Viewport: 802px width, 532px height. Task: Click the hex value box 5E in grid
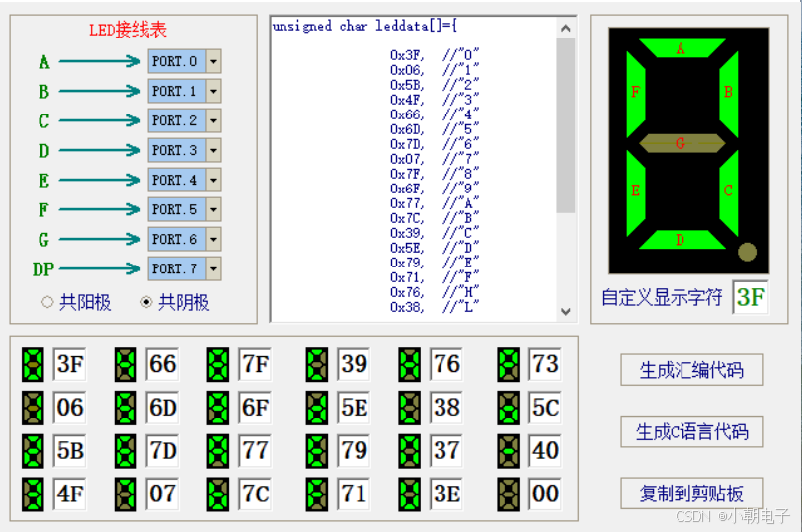354,408
